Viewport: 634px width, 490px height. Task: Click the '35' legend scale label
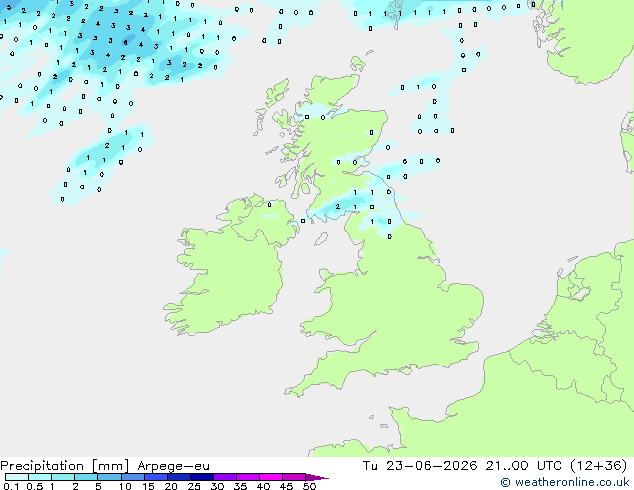point(240,486)
